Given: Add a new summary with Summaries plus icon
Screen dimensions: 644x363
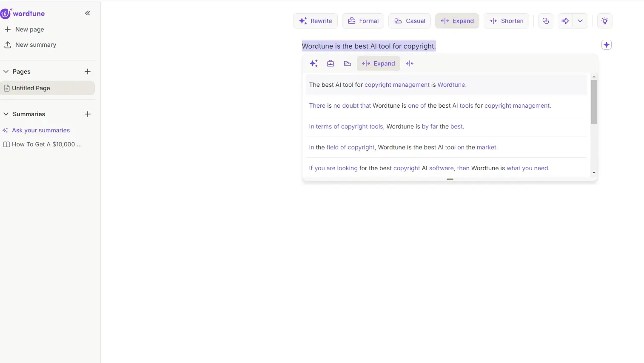Looking at the screenshot, I should pyautogui.click(x=88, y=114).
